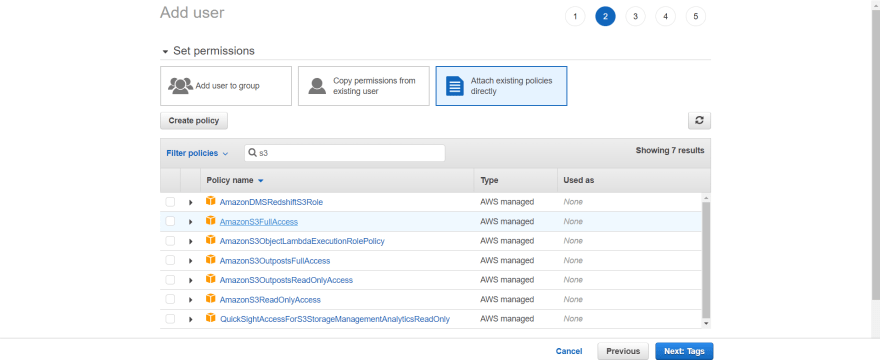Click the search magnifier icon in filter box
Image resolution: width=880 pixels, height=360 pixels.
[x=253, y=153]
